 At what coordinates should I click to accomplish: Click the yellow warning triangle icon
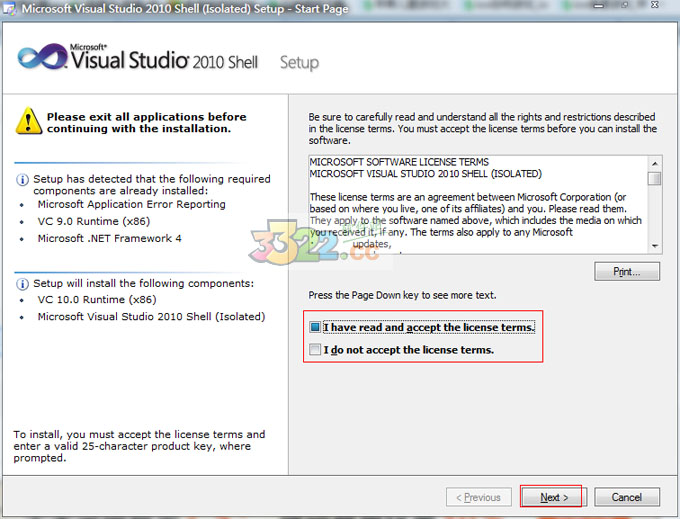(x=29, y=121)
